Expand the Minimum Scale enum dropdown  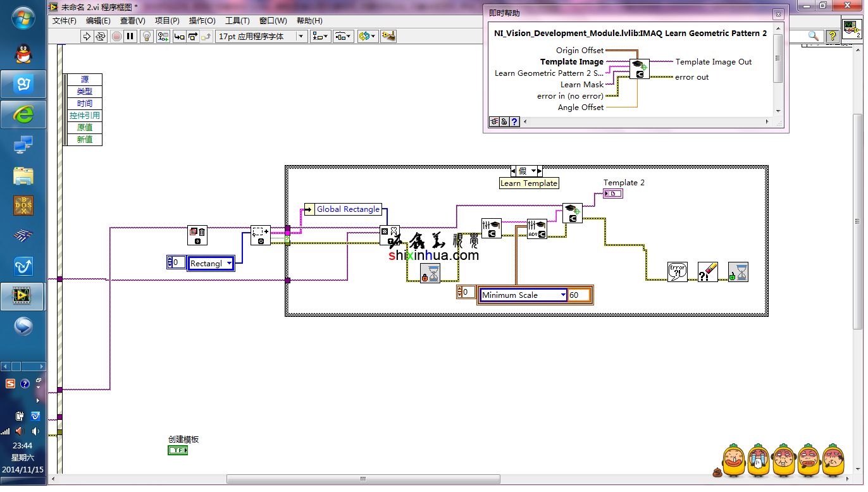coord(563,295)
